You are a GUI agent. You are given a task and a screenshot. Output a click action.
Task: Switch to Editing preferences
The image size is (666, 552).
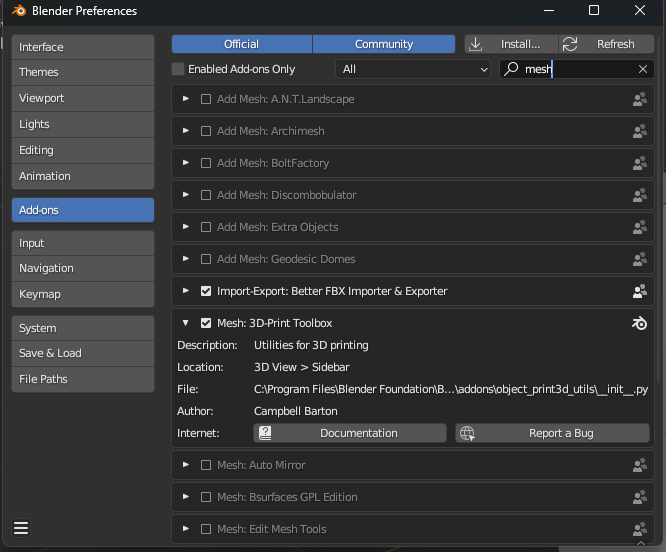coord(83,150)
